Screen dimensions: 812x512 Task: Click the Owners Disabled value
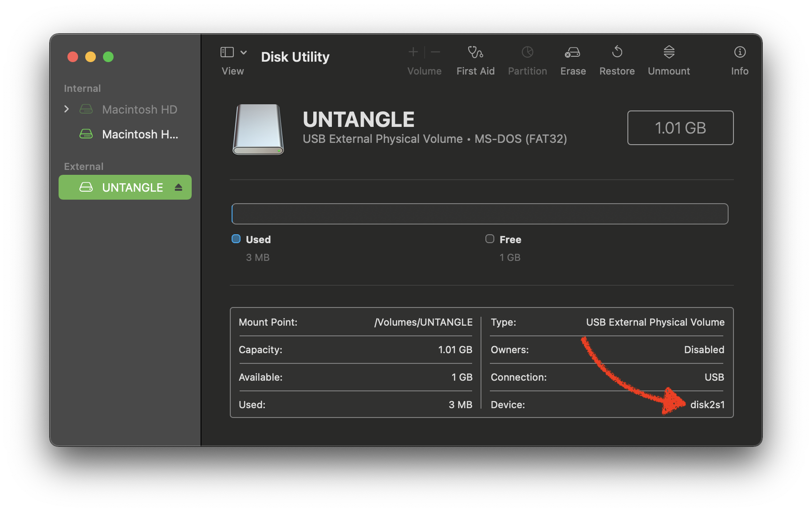coord(704,350)
